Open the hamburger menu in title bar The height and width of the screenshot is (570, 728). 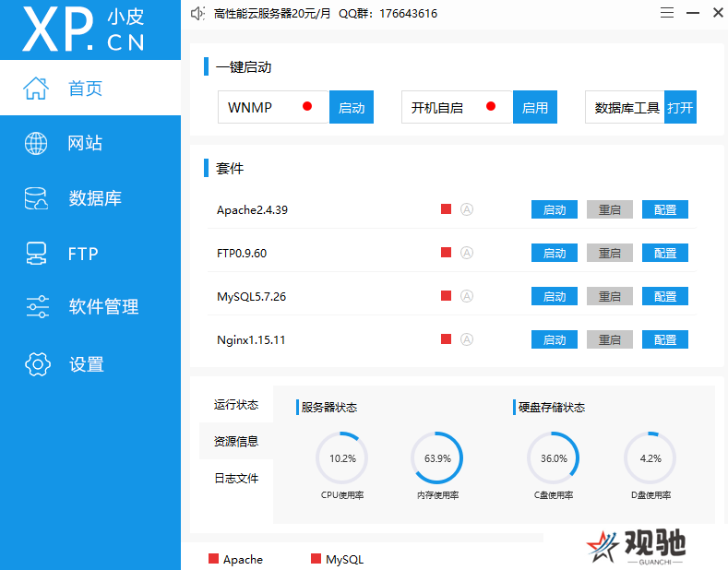(667, 13)
